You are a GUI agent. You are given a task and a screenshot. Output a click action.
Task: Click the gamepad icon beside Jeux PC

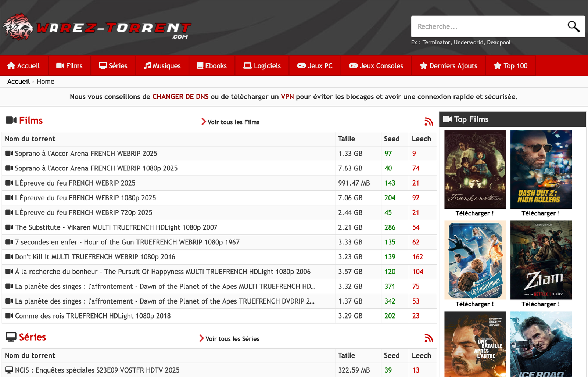tap(301, 66)
